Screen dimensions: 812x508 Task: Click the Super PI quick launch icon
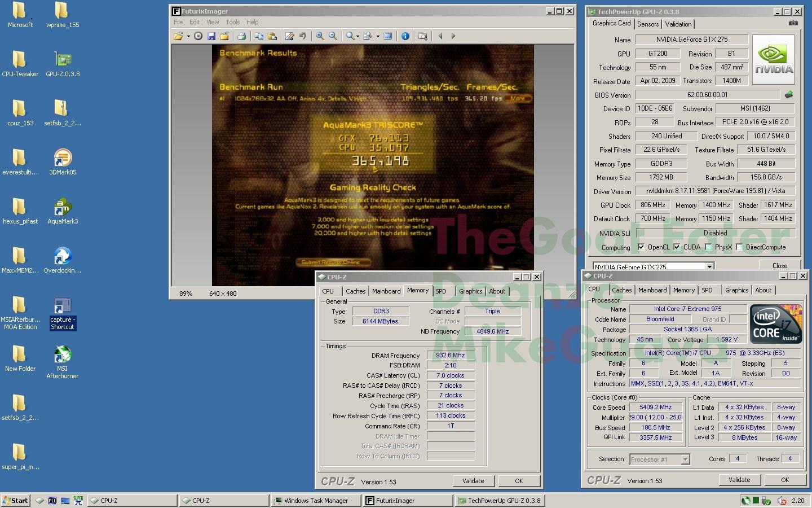tap(78, 501)
